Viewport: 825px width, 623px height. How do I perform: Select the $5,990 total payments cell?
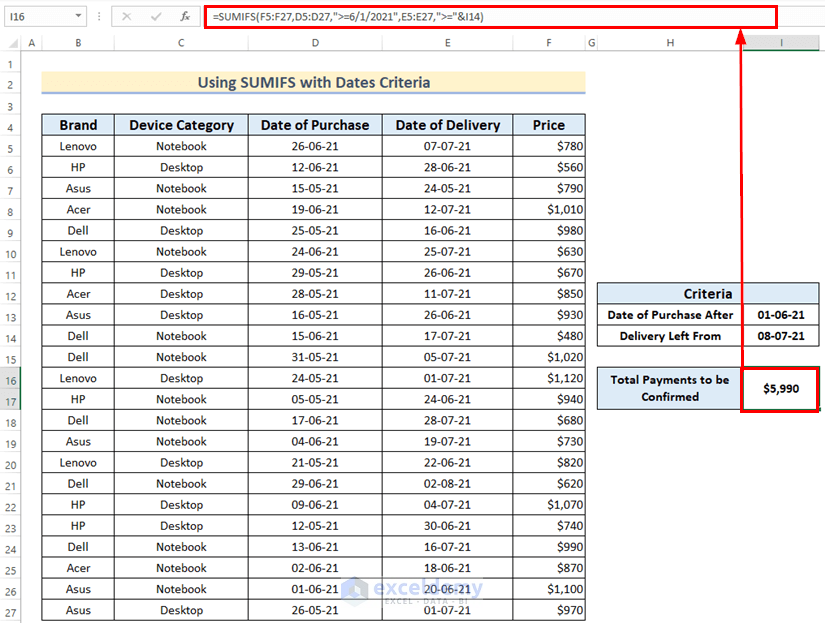780,388
